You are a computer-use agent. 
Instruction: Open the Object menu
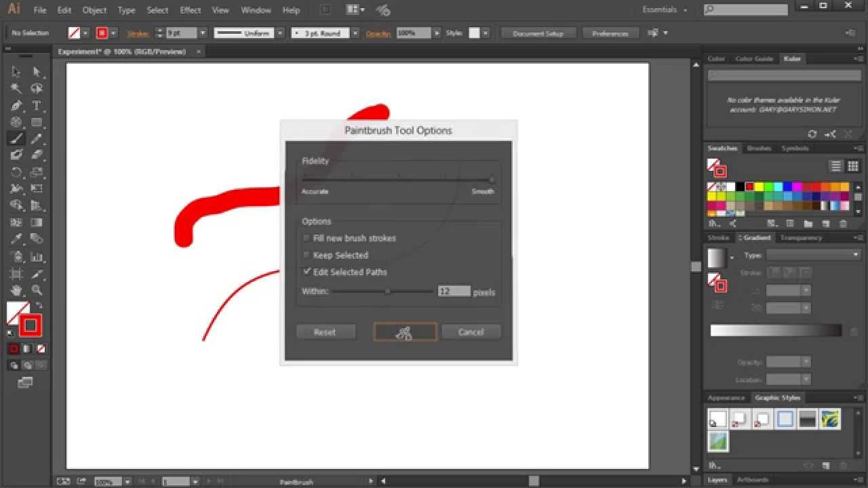pyautogui.click(x=94, y=10)
